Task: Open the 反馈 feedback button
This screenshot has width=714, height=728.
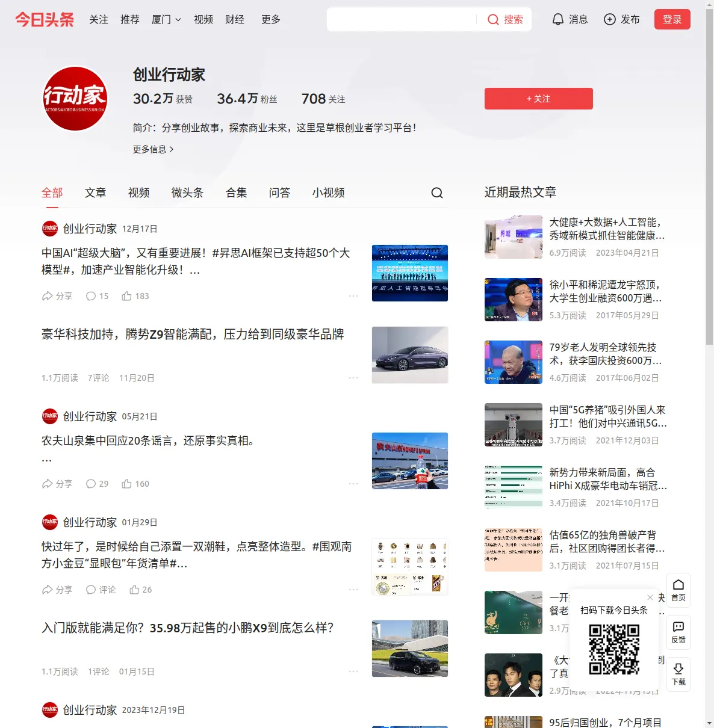Action: click(x=678, y=632)
